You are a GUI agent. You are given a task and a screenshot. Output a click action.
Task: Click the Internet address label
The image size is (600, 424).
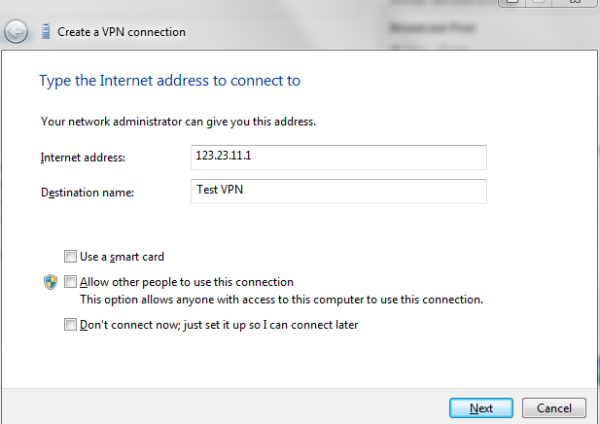(83, 158)
